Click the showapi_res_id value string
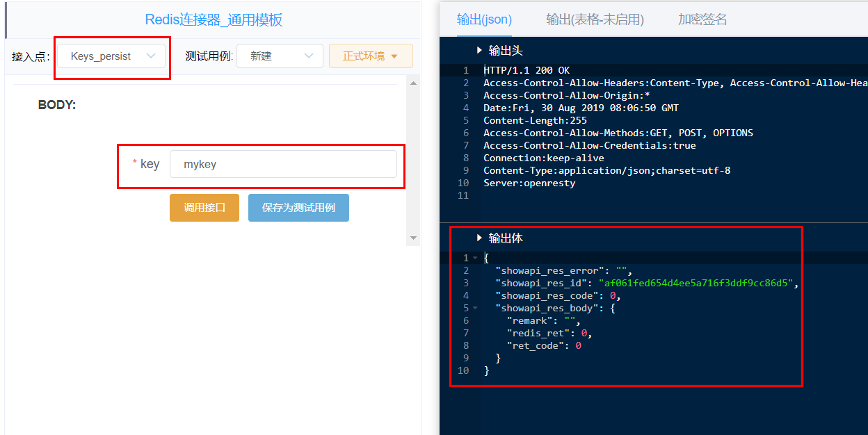This screenshot has width=868, height=435. click(696, 283)
